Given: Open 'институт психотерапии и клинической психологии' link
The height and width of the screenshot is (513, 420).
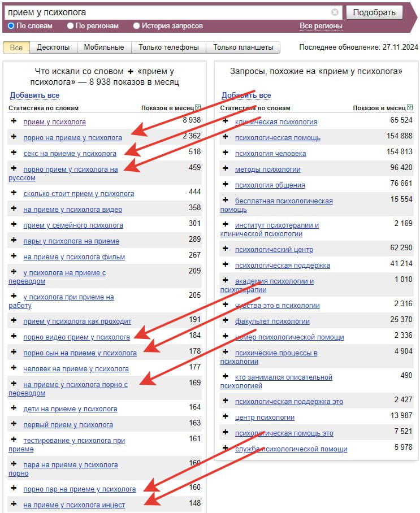Looking at the screenshot, I should pos(270,229).
